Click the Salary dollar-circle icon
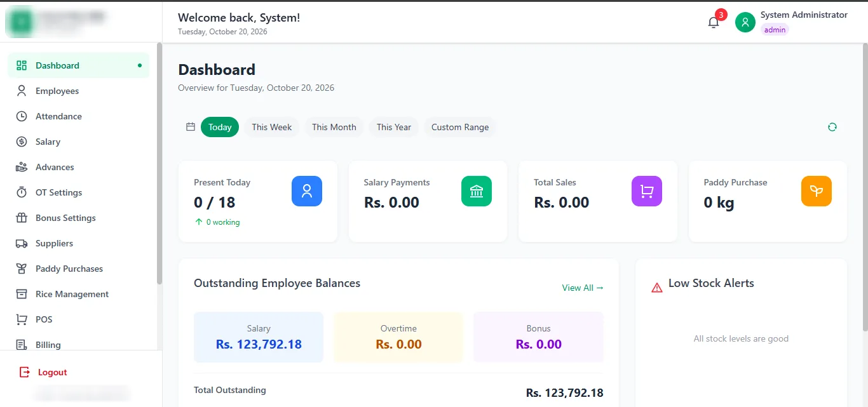This screenshot has width=868, height=407. [x=22, y=142]
